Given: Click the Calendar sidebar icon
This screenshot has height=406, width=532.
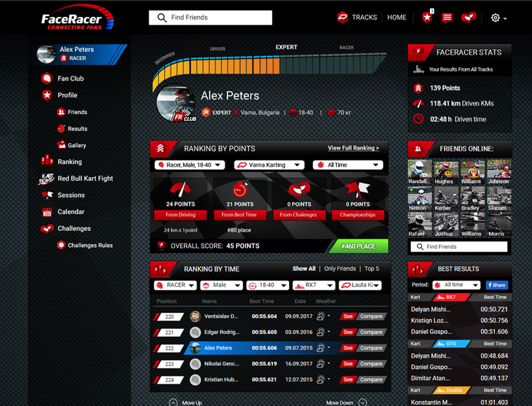Looking at the screenshot, I should 47,212.
